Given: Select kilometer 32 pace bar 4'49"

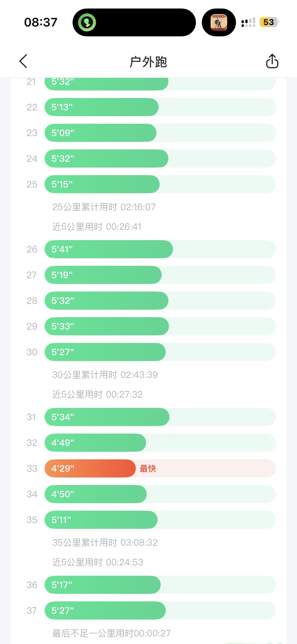Looking at the screenshot, I should [95, 443].
